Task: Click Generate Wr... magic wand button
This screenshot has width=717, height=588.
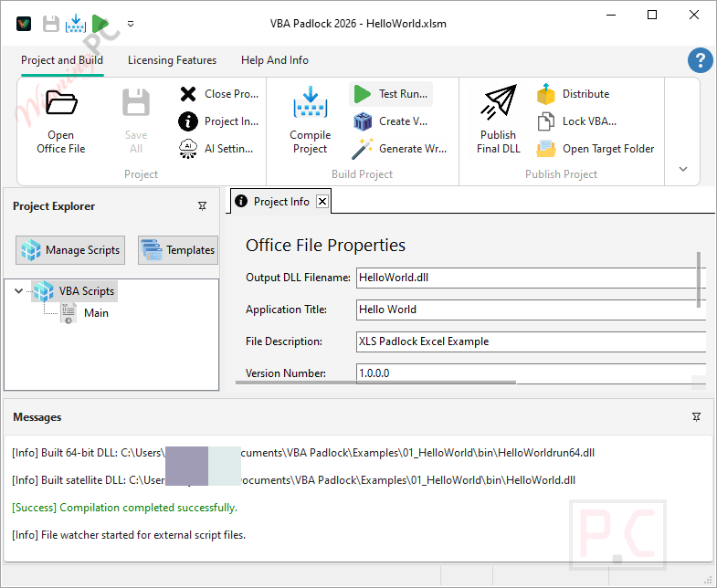Action: tap(399, 149)
